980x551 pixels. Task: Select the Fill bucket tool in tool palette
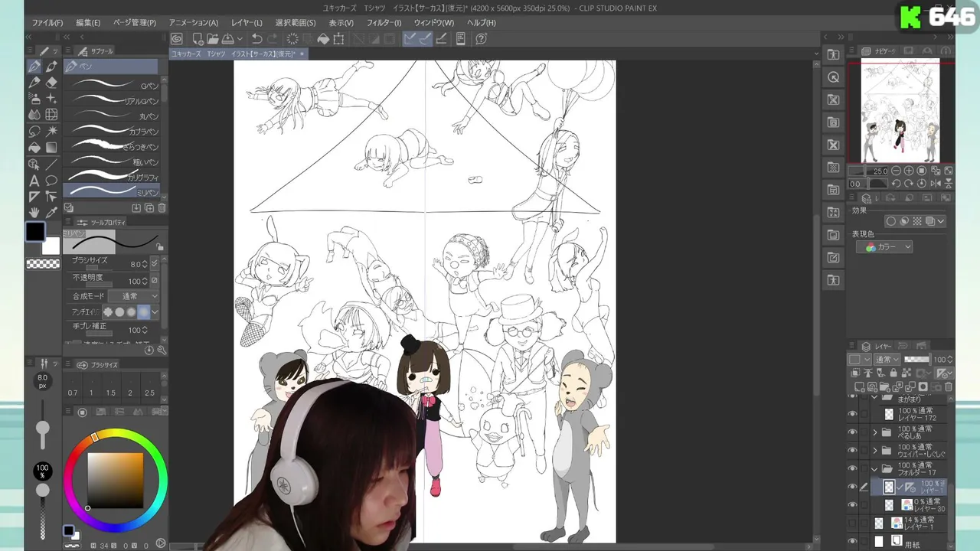point(34,147)
